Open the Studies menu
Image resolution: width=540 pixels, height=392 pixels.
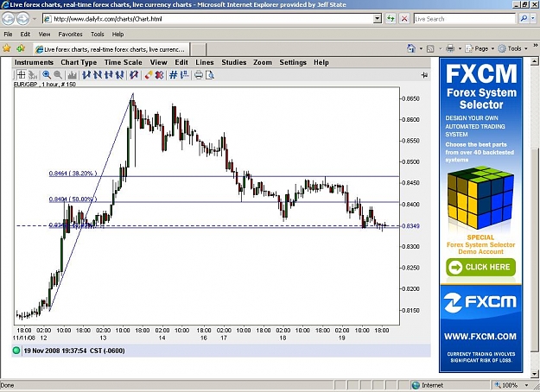(x=234, y=62)
